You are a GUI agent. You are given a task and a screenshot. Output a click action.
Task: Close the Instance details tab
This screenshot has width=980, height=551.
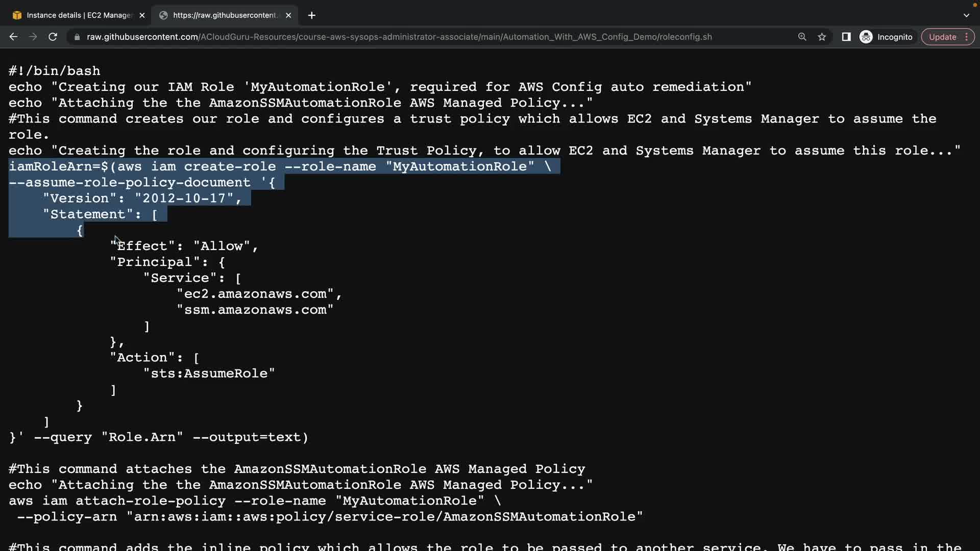coord(142,15)
